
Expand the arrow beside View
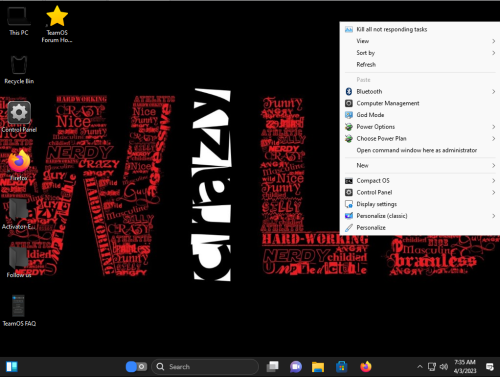[493, 41]
